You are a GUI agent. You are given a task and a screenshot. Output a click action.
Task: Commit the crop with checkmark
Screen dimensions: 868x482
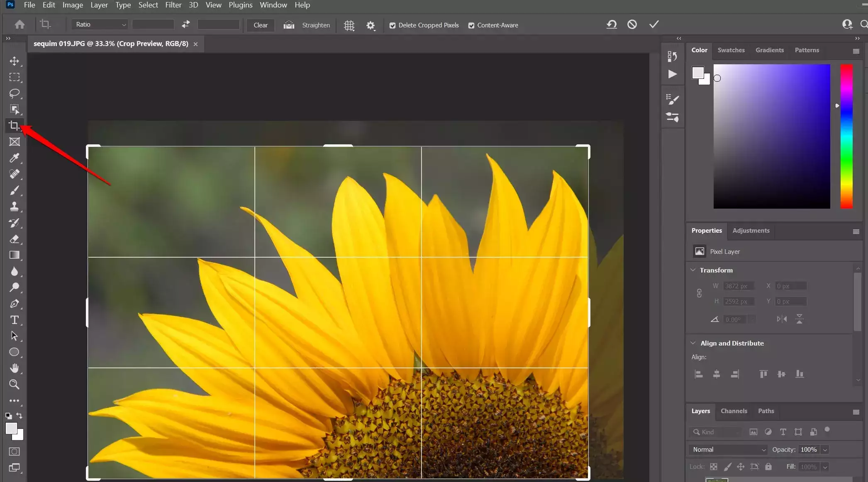coord(654,24)
